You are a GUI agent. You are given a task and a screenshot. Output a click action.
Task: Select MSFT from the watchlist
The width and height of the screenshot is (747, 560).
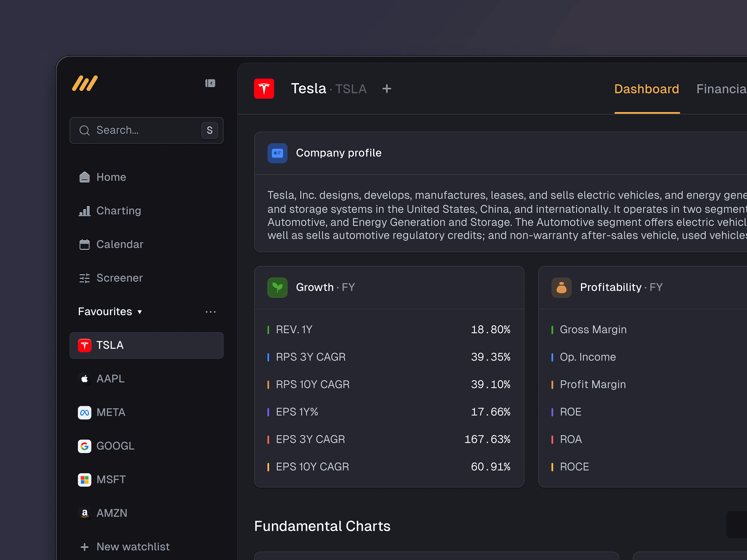[111, 479]
